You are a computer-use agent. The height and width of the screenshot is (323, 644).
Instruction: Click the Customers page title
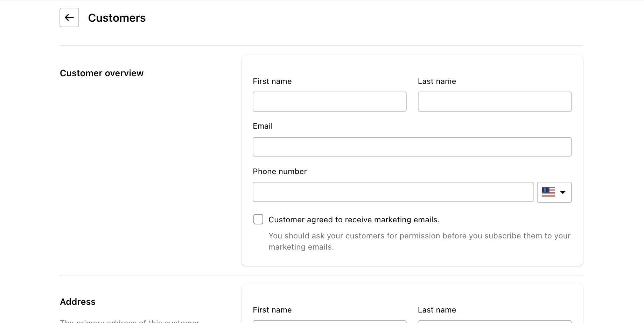117,18
